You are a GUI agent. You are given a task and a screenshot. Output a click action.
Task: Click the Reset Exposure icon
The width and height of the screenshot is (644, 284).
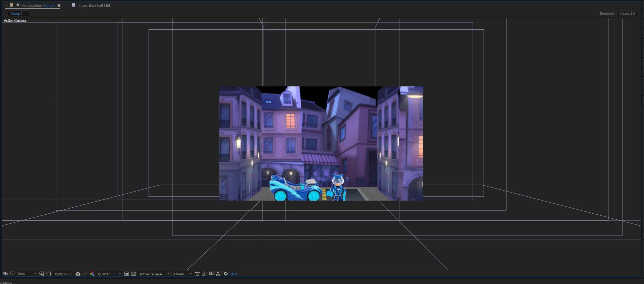pos(226,274)
